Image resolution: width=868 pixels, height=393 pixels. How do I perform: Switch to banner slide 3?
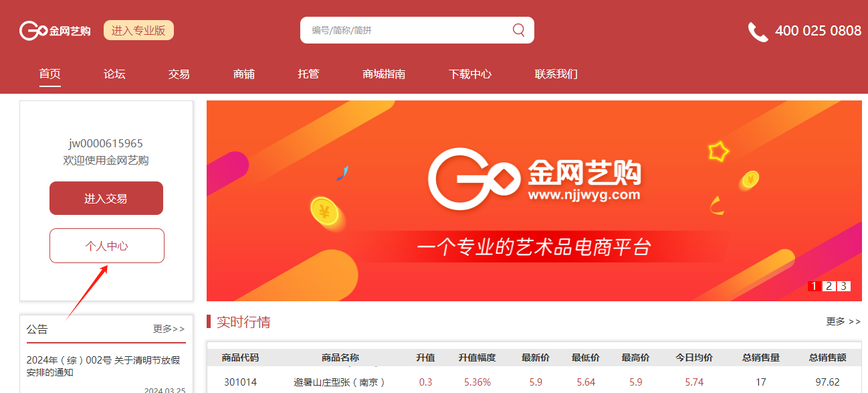point(844,286)
